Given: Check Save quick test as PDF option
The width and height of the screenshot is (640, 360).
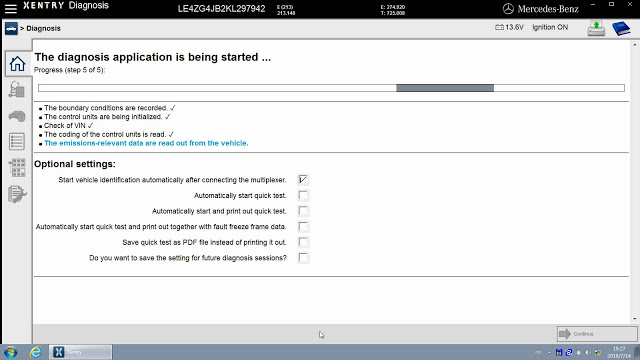Looking at the screenshot, I should (x=303, y=242).
